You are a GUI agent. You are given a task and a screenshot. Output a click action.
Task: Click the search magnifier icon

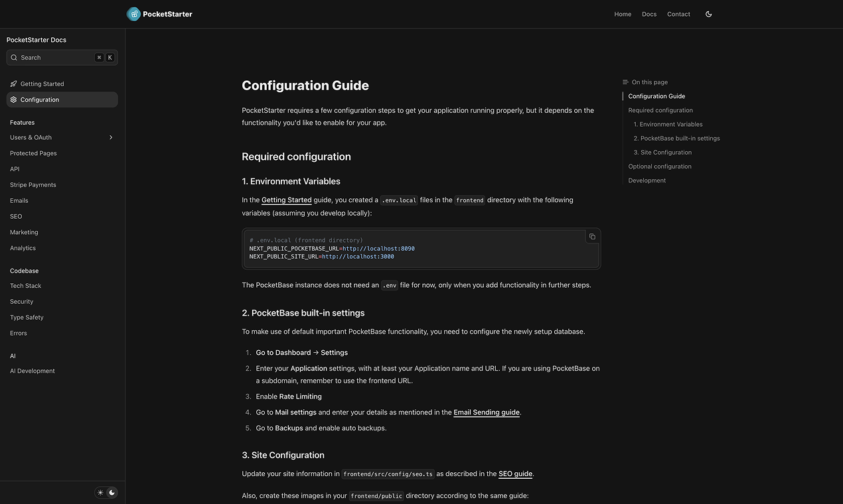pos(14,58)
